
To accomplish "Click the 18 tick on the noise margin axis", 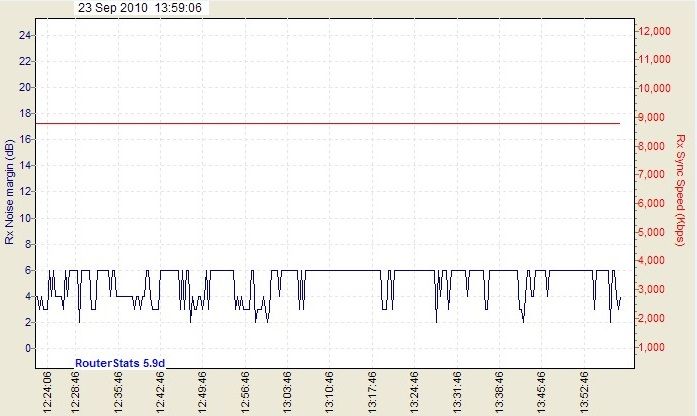I will coord(26,113).
